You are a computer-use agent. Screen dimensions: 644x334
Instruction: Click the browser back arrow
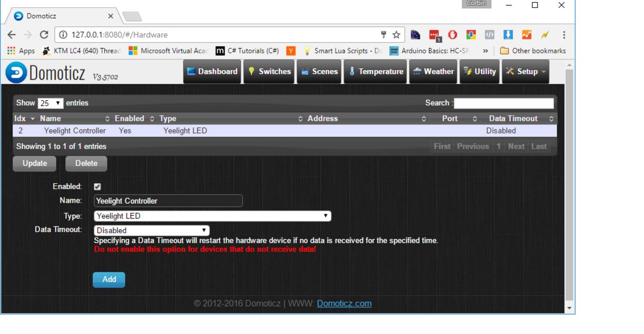(x=11, y=35)
